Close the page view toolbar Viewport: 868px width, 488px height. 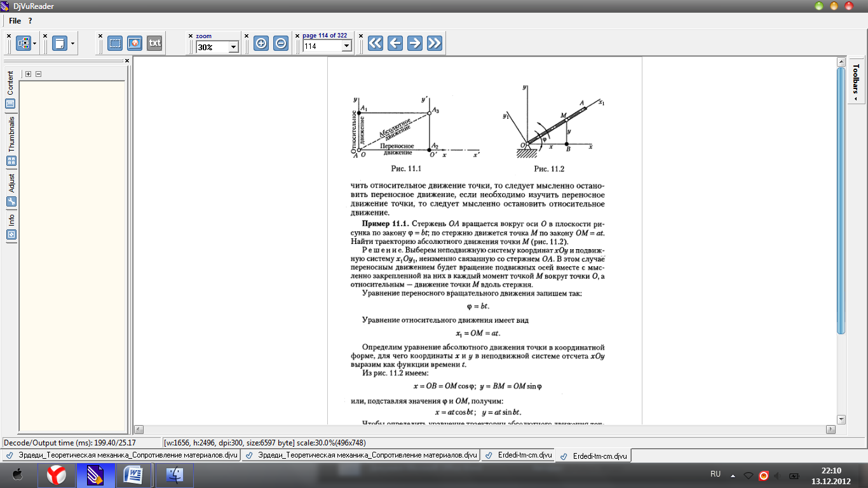(45, 36)
